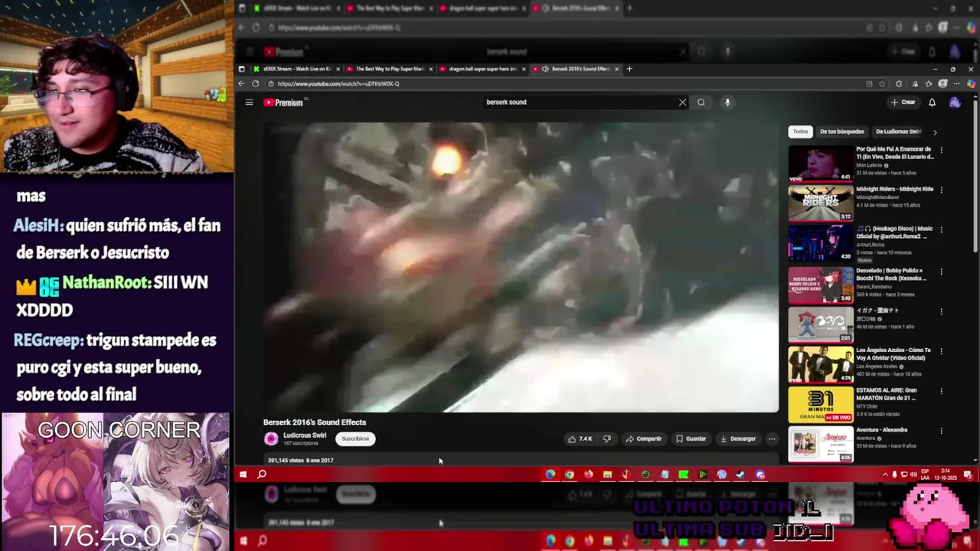
Task: Open options menu for Midnight Riders video
Action: (941, 190)
